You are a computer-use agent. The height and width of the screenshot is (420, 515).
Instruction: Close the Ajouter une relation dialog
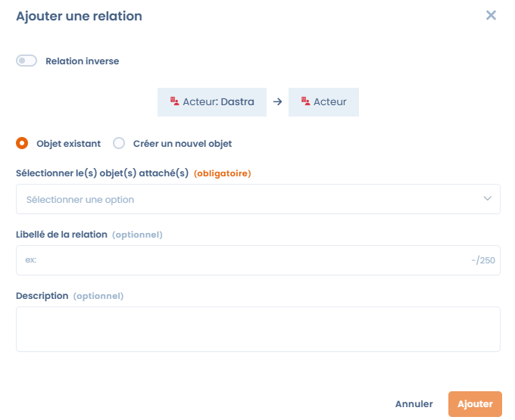tap(491, 15)
